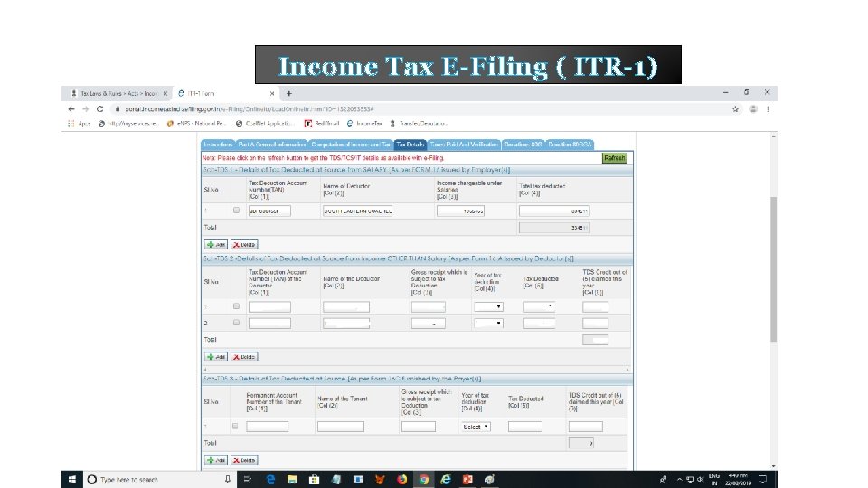
Task: Open the eNPS - National Pe... bookmark
Action: (x=196, y=124)
